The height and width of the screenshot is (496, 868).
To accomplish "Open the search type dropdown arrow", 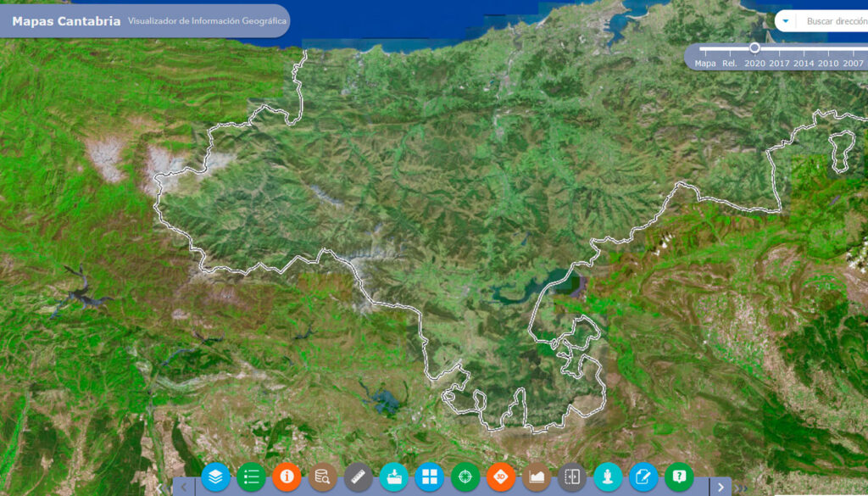I will (x=787, y=20).
